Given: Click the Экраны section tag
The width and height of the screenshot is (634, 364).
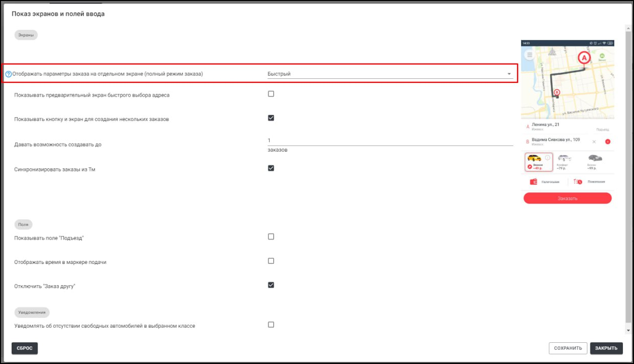Looking at the screenshot, I should click(x=26, y=35).
